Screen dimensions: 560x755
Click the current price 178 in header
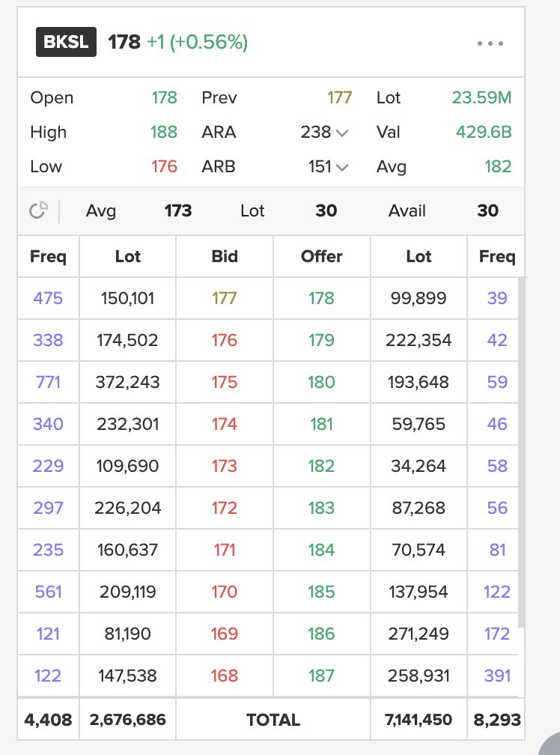[x=124, y=43]
